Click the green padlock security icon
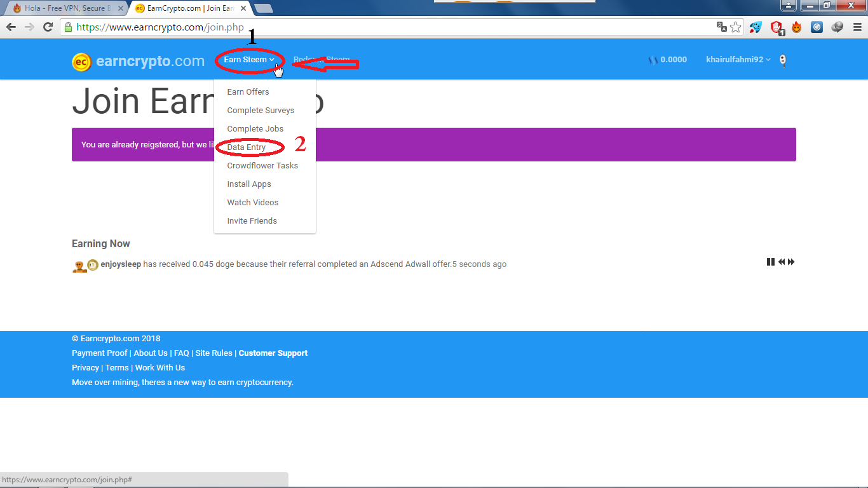Viewport: 868px width, 488px height. coord(68,27)
